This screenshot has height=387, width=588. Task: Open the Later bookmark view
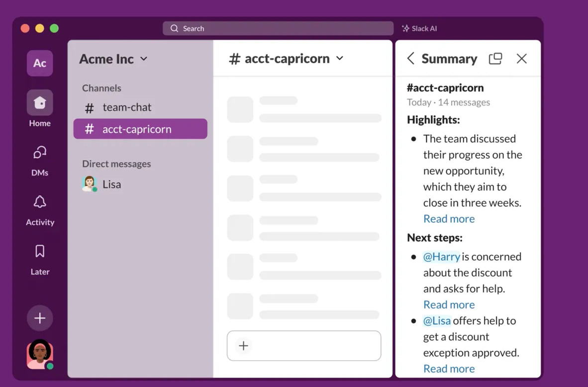(x=40, y=260)
